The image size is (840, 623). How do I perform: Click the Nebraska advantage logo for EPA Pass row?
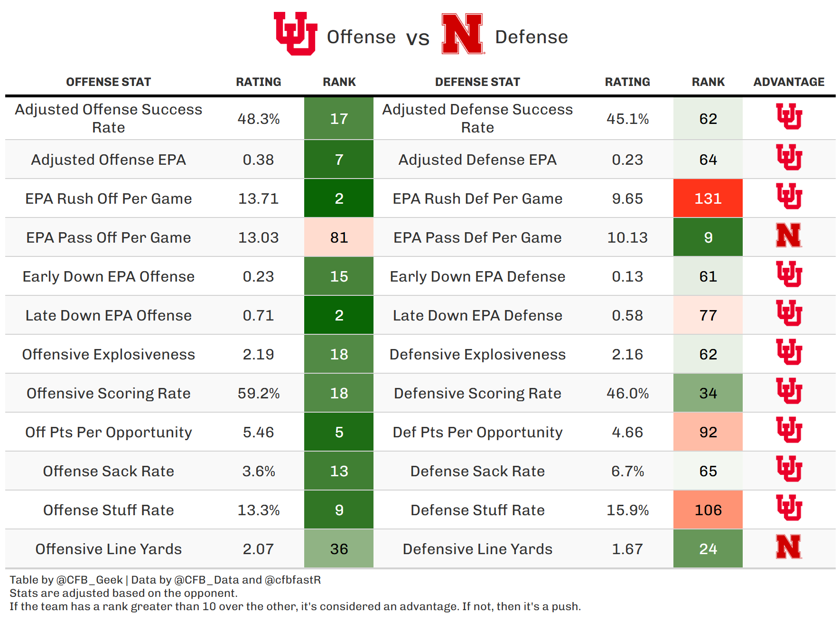click(x=789, y=236)
